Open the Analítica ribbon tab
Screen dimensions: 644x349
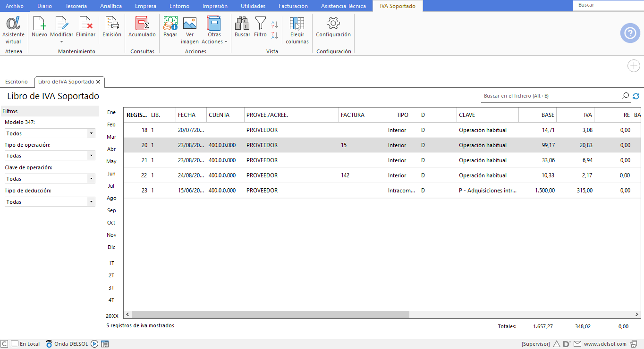coord(111,6)
